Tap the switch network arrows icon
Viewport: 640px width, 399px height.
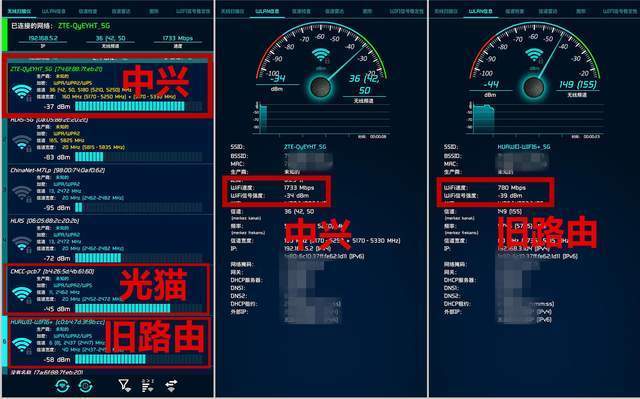tap(171, 385)
